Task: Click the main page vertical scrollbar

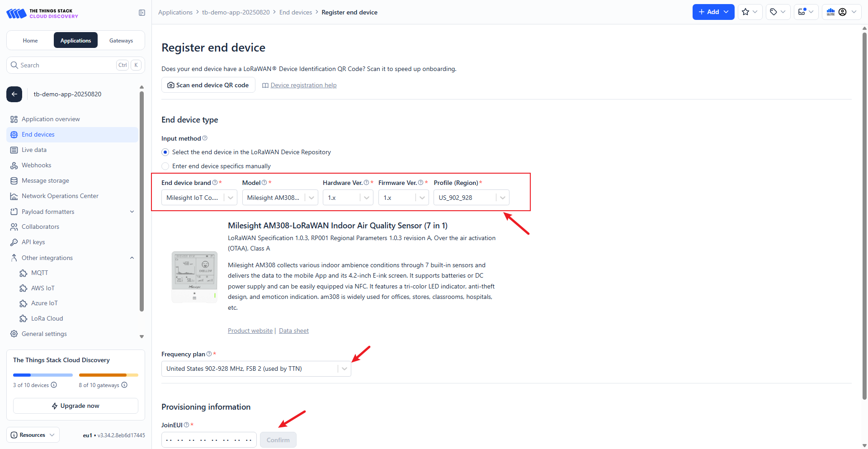Action: tap(864, 216)
